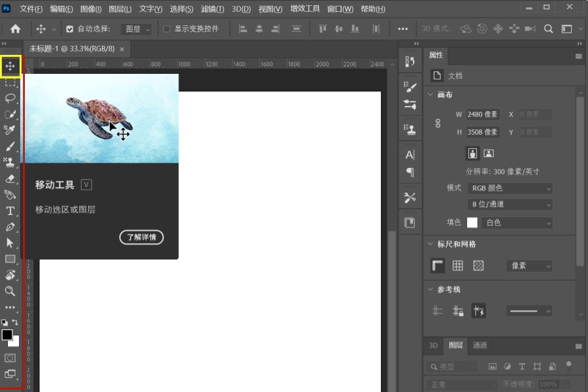This screenshot has height=392, width=588.
Task: Click align left edges icon
Action: coord(243,29)
